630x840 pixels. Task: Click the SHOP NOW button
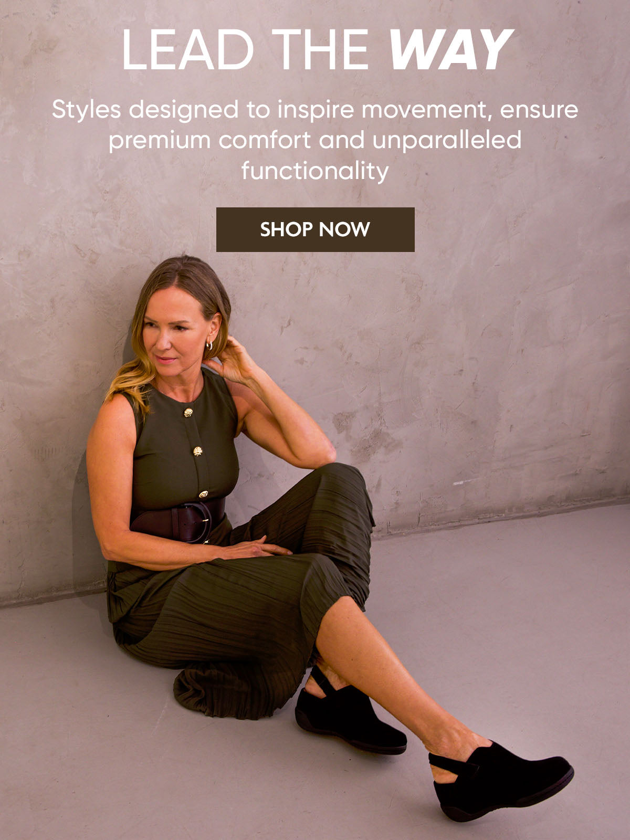(315, 229)
